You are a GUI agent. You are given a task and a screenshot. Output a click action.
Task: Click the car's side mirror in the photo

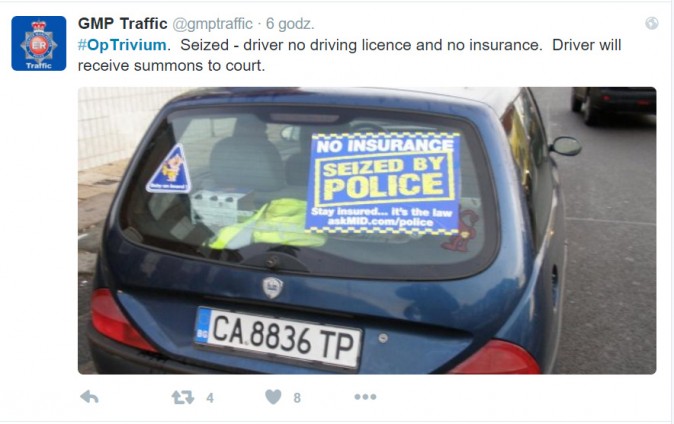click(566, 146)
